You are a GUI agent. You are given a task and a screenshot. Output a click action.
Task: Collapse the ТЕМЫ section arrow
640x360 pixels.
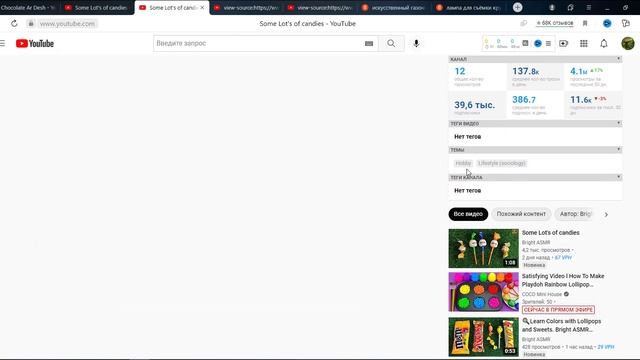[618, 149]
